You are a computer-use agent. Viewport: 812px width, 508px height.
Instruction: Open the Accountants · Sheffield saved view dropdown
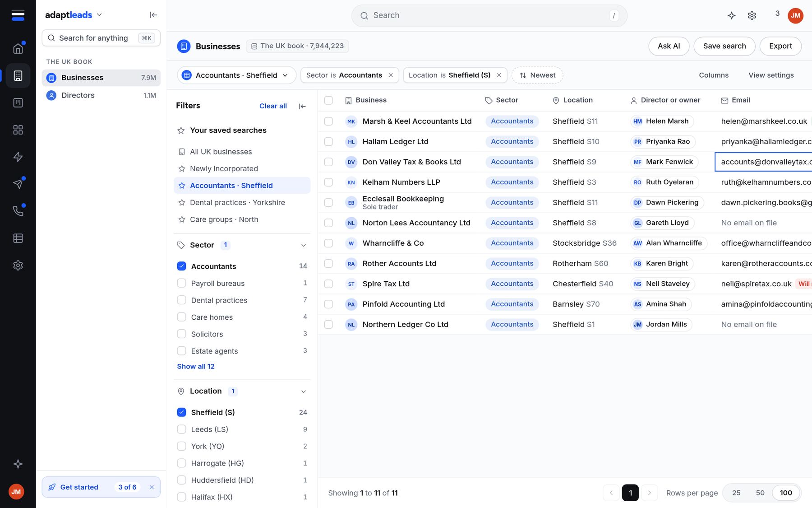click(237, 75)
